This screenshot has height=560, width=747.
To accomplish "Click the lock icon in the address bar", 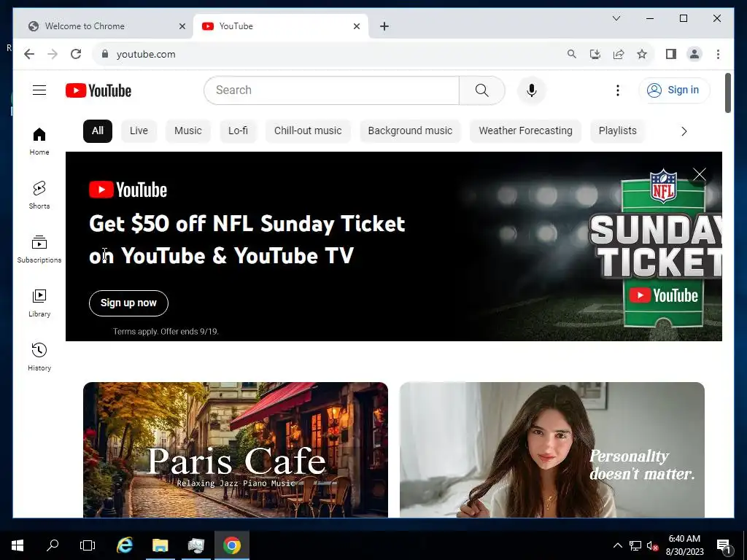I will click(x=105, y=54).
